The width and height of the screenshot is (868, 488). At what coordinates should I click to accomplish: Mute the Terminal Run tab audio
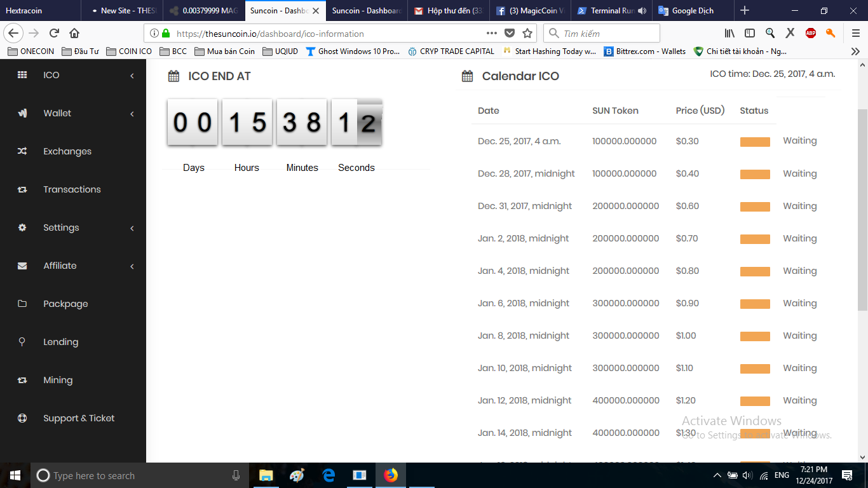click(642, 11)
